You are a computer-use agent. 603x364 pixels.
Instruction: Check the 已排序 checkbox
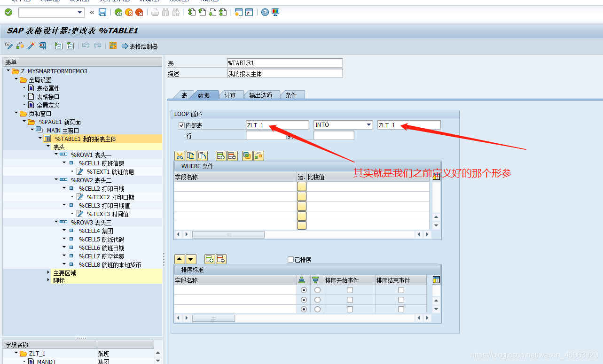pyautogui.click(x=290, y=260)
